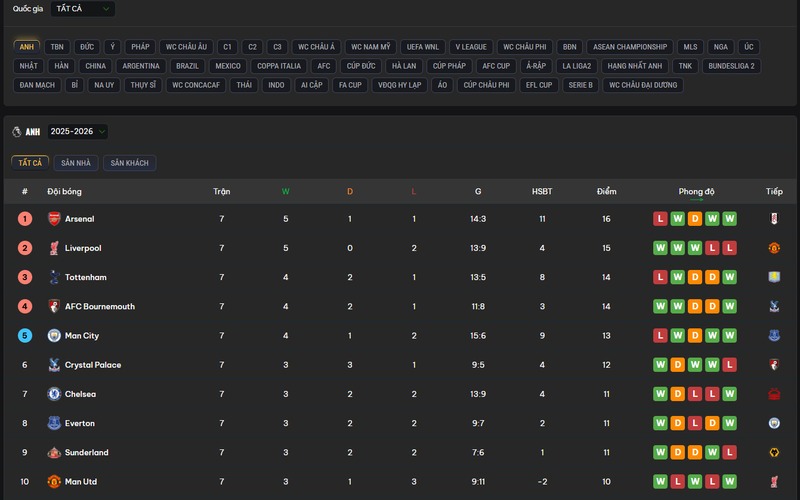The image size is (800, 500).
Task: Click Arsenal's first red L form badge
Action: pos(660,219)
